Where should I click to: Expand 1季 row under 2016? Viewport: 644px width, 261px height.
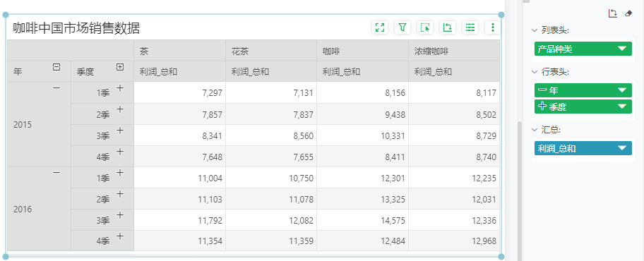[x=120, y=173]
